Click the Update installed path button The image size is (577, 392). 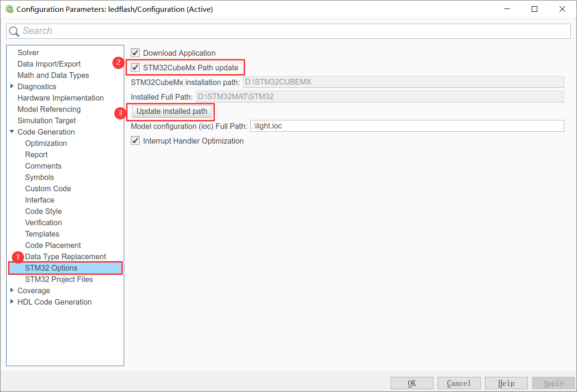[172, 111]
